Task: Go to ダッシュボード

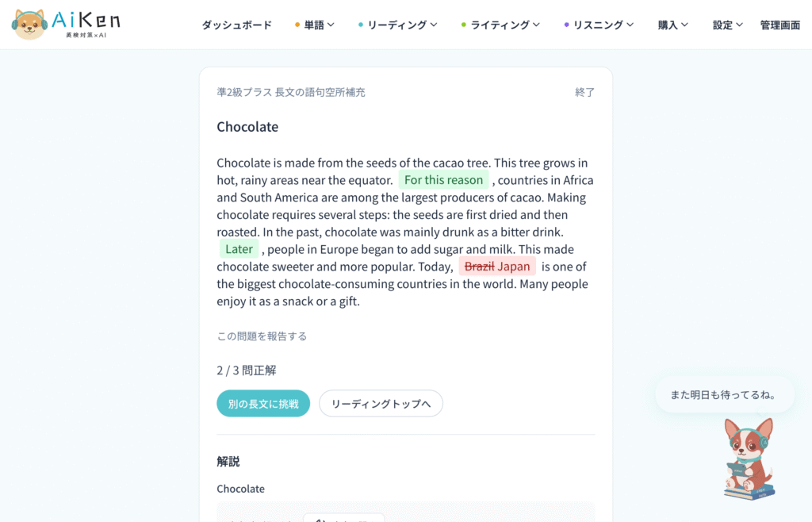Action: (x=236, y=25)
